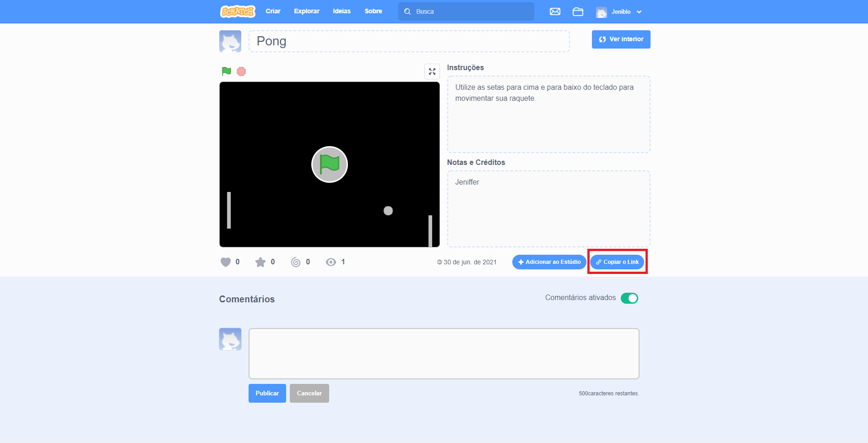The image size is (868, 443).
Task: Click the '30 de jun. de 2021' date text
Action: point(470,262)
